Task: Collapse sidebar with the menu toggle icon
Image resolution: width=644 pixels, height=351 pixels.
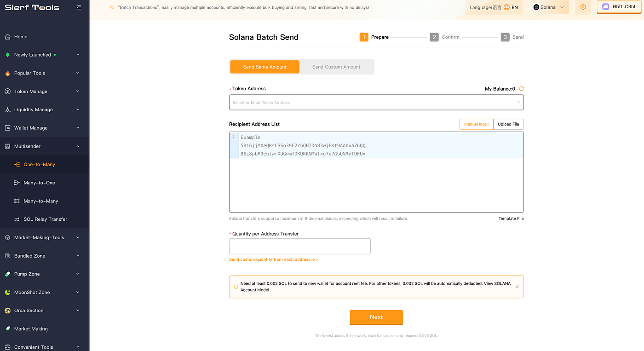Action: (x=79, y=7)
